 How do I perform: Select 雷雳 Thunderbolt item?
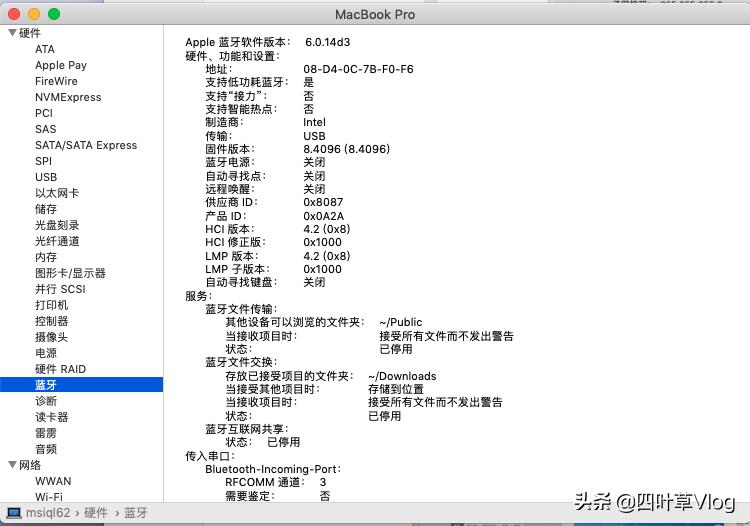coord(46,433)
